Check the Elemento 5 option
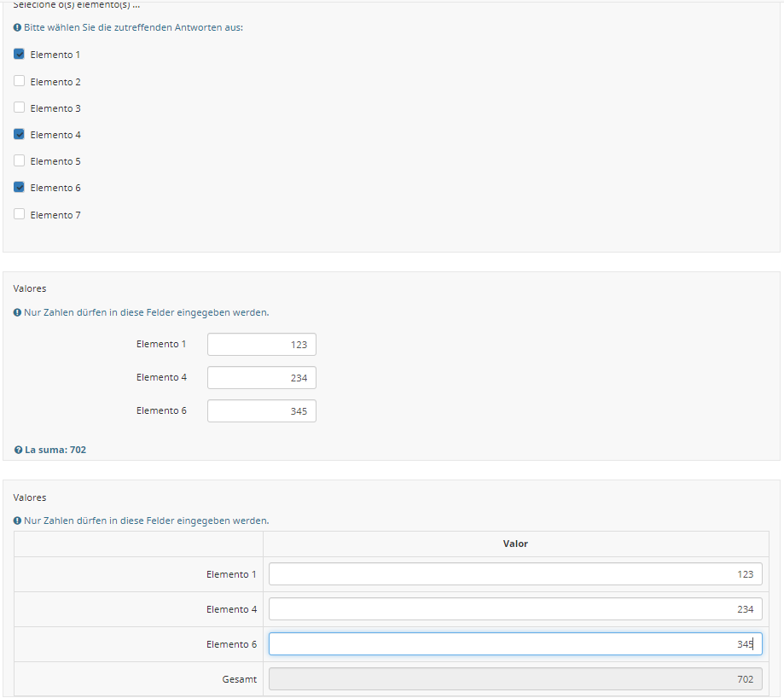784x698 pixels. [20, 161]
